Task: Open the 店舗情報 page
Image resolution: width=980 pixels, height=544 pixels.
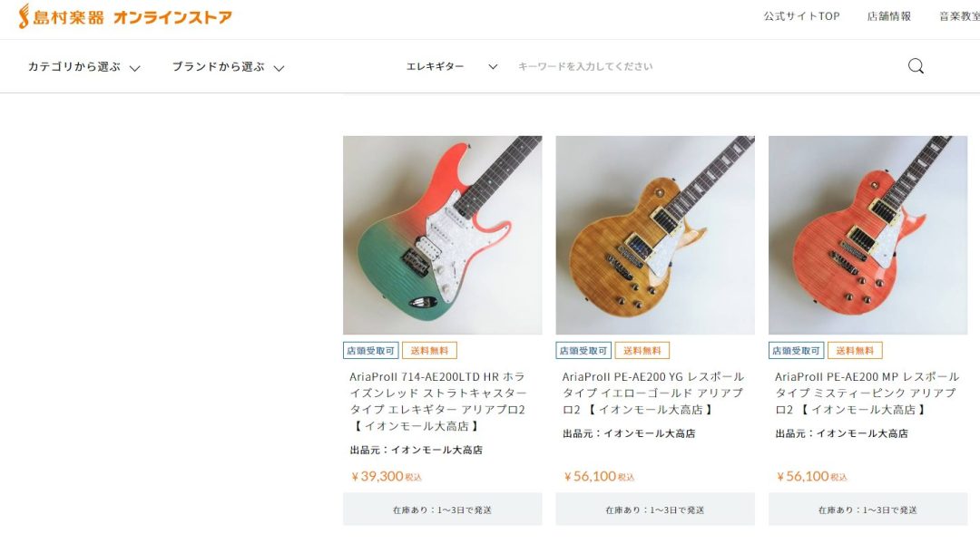Action: tap(888, 17)
